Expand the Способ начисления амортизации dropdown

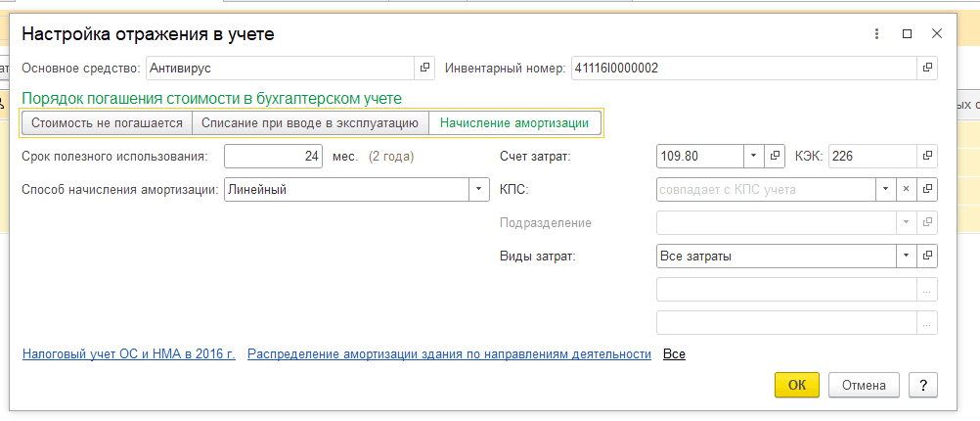tap(478, 189)
